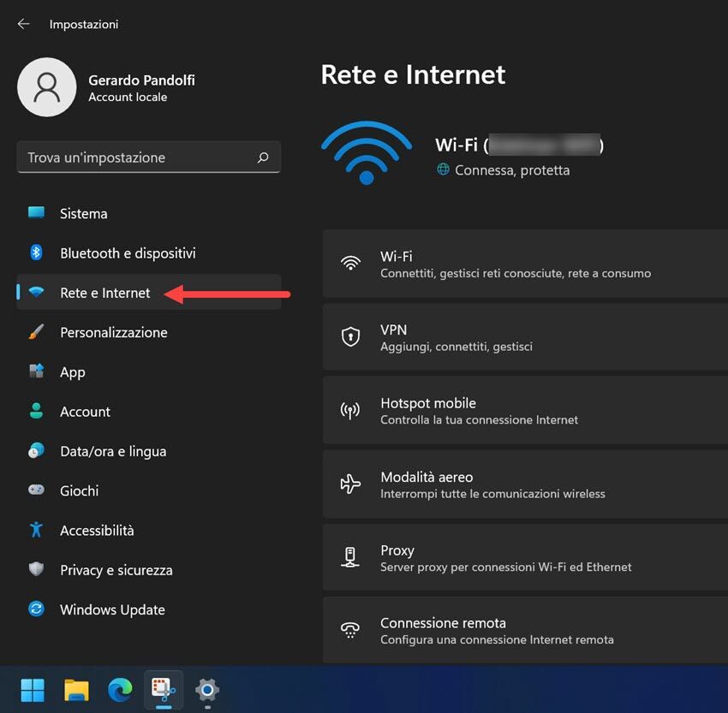This screenshot has height=713, width=728.
Task: Click the Gerardo Pandolfi account avatar
Action: (47, 86)
